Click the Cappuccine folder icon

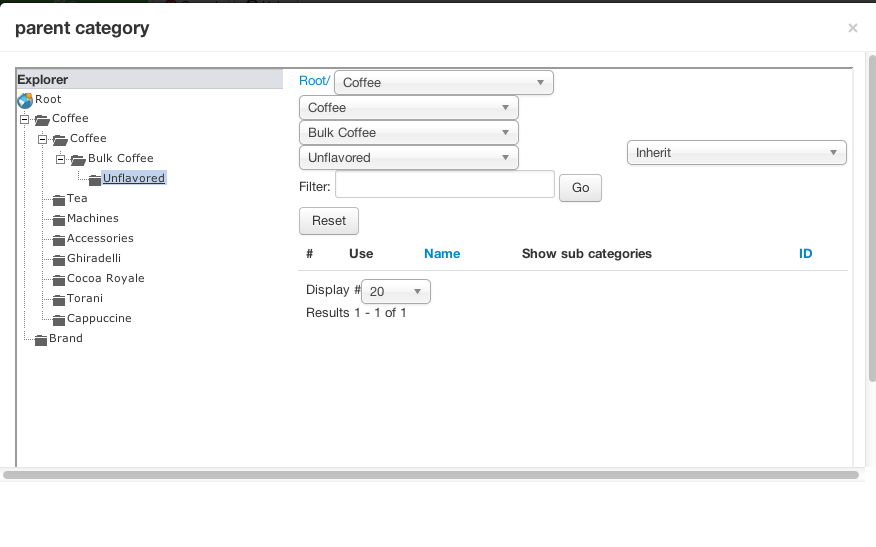59,320
